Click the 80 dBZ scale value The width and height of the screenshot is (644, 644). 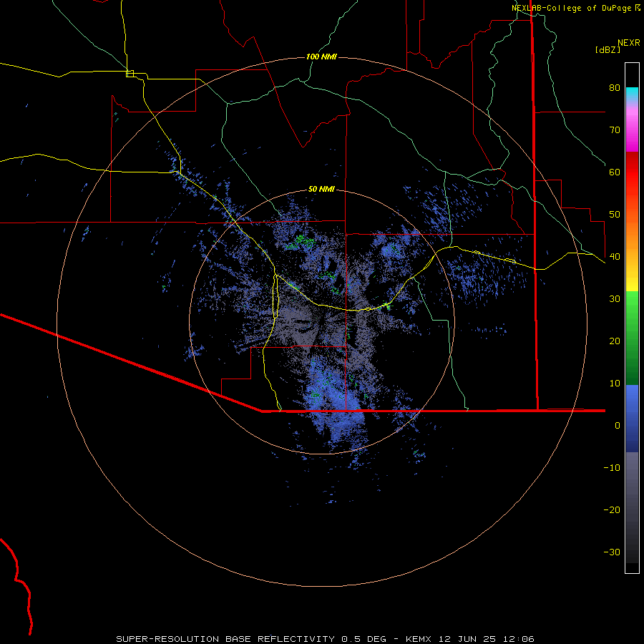point(615,88)
